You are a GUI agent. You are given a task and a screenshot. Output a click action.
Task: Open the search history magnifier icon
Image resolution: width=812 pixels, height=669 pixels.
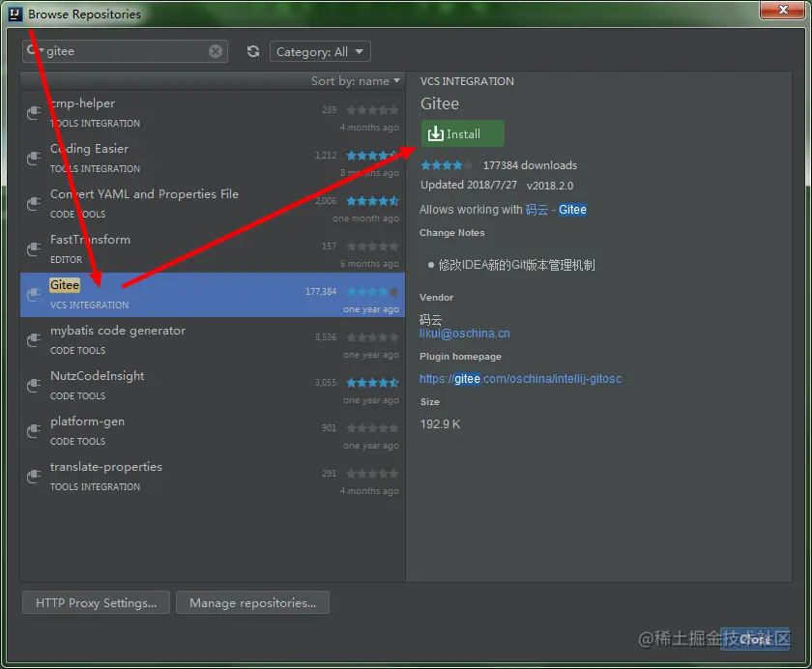point(34,50)
